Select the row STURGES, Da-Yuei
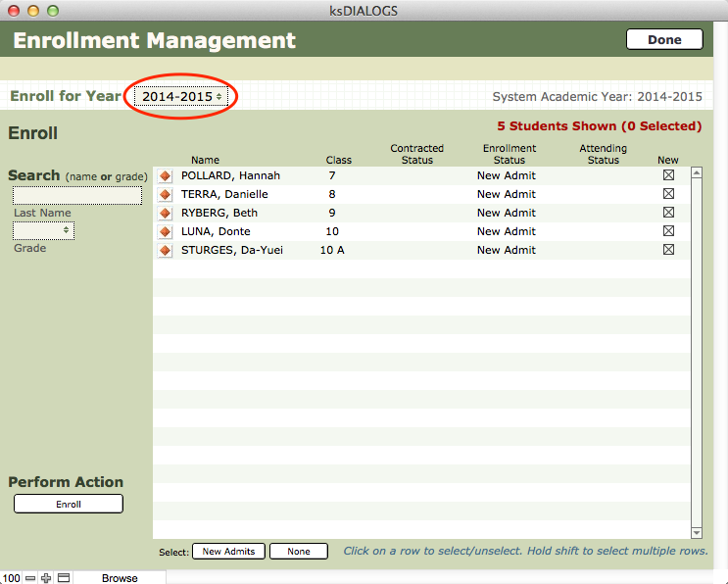This screenshot has width=728, height=584. coord(421,250)
